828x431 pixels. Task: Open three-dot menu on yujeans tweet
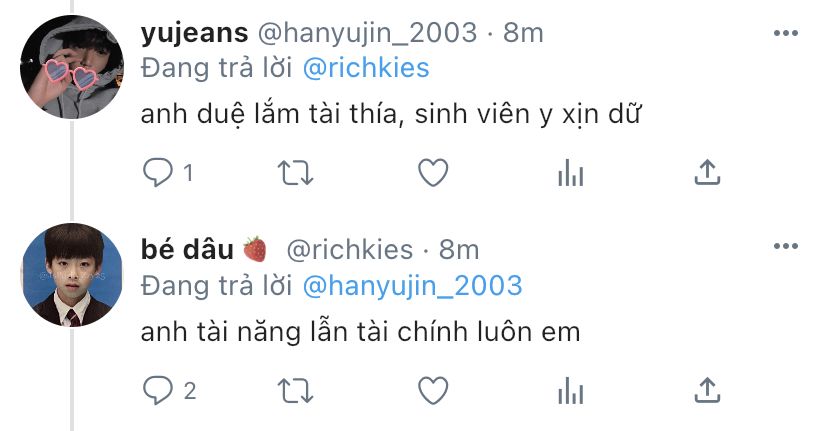(x=786, y=33)
